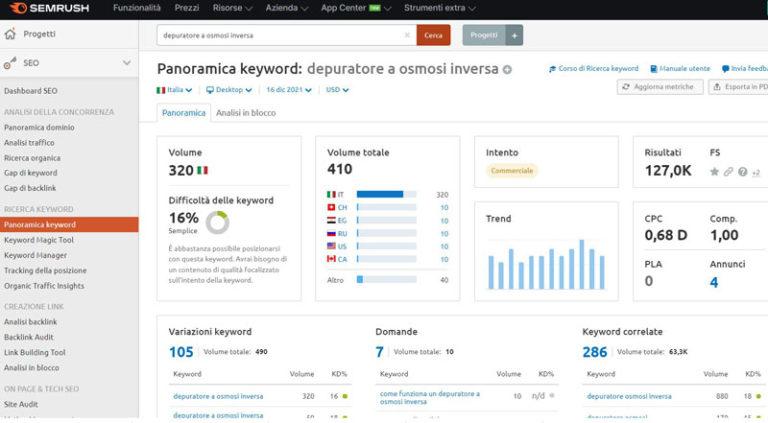This screenshot has height=423, width=768.
Task: Open the Manuale utente link
Action: 680,69
